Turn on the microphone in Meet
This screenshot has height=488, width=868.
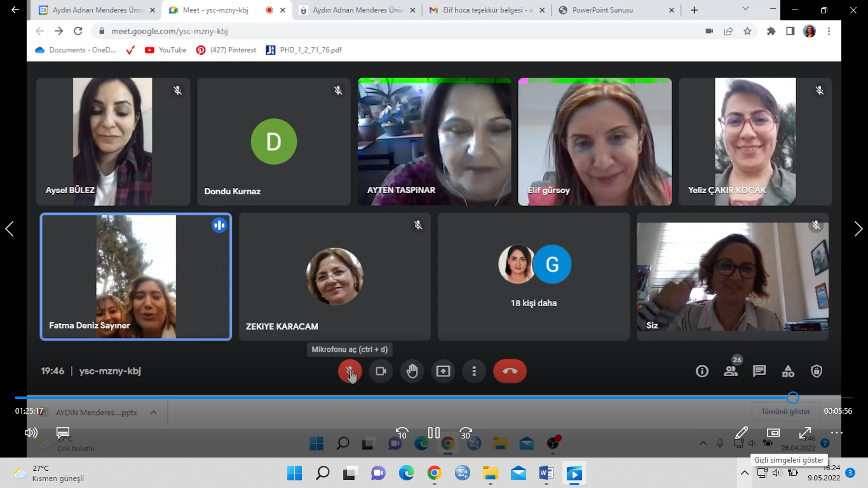(349, 371)
